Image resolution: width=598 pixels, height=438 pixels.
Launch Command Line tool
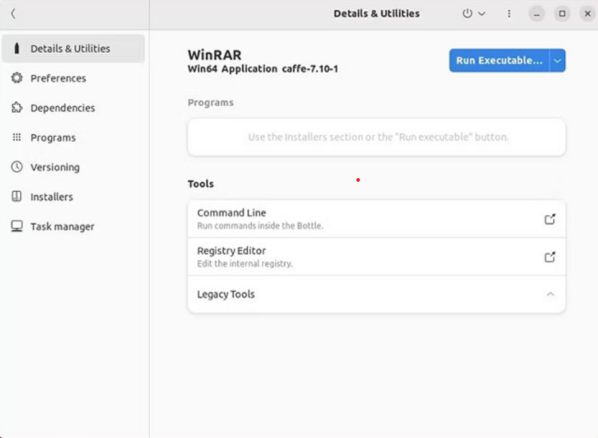click(376, 219)
